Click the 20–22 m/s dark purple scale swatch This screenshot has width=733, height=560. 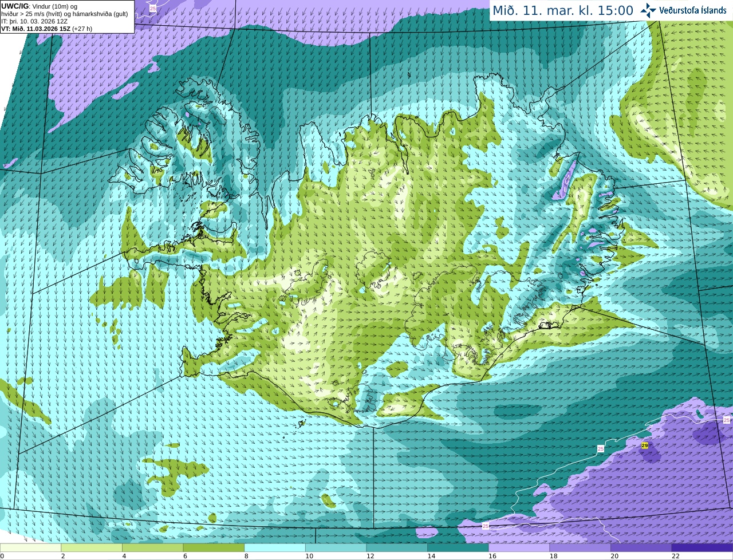point(641,547)
